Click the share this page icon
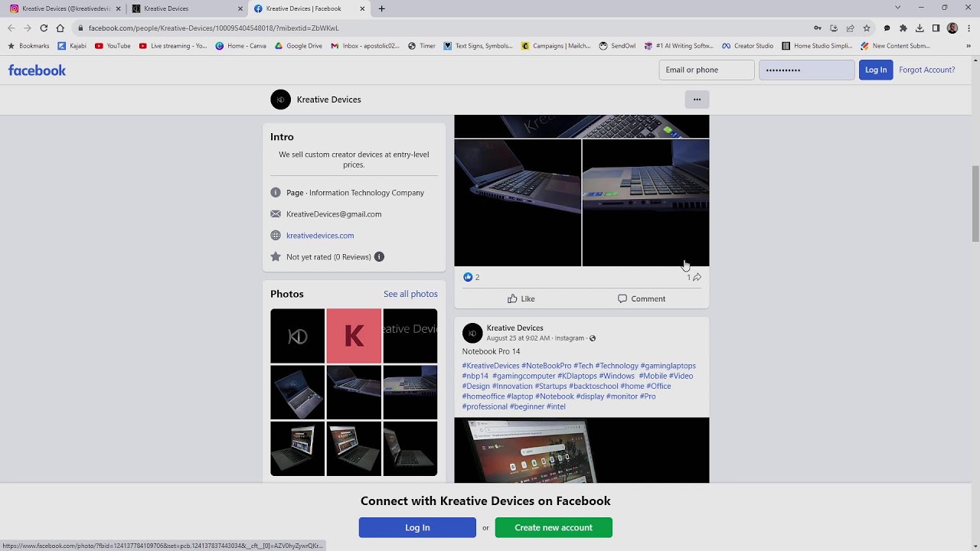 tap(850, 28)
